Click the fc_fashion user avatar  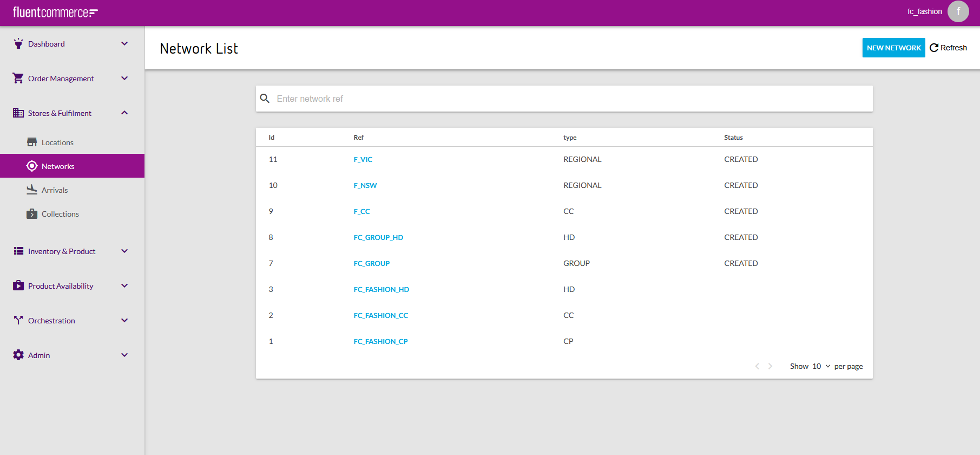pyautogui.click(x=958, y=11)
